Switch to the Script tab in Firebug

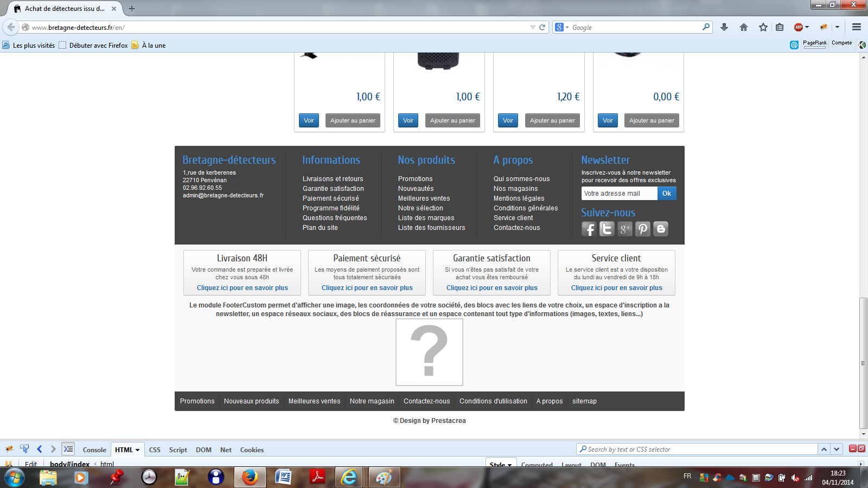tap(178, 450)
